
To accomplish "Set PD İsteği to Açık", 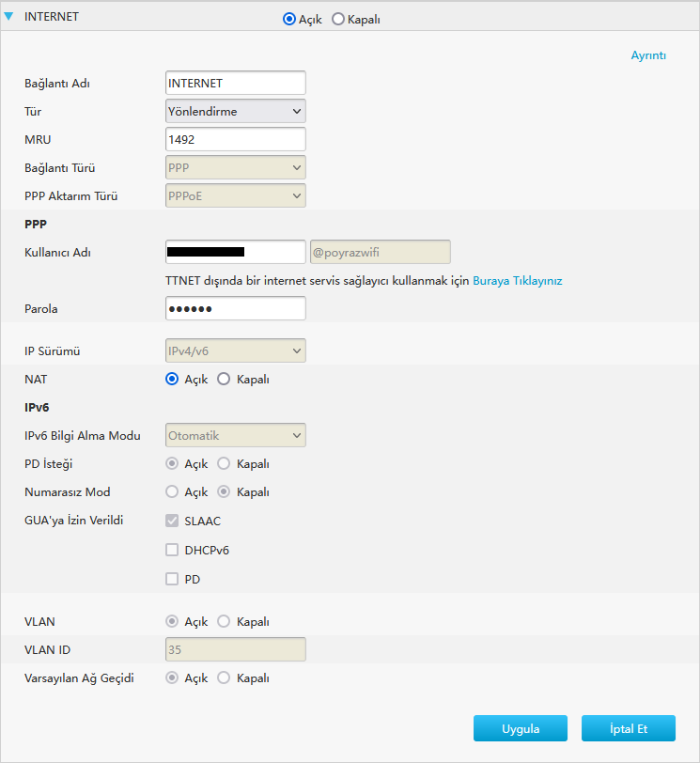I will pos(172,464).
